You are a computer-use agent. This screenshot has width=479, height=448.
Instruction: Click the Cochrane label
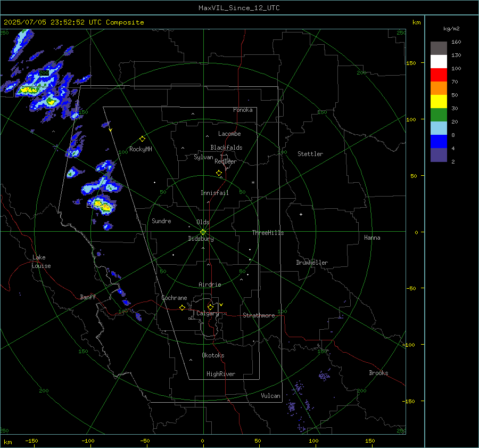click(x=174, y=298)
